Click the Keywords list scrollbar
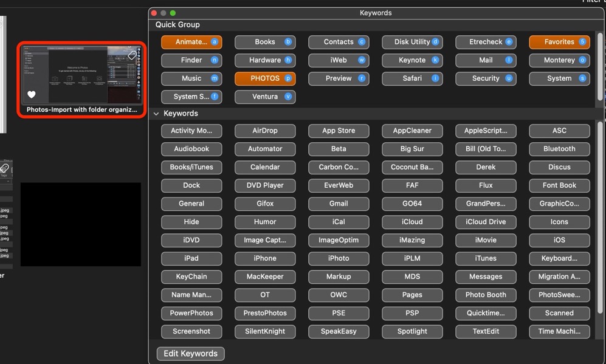Viewport: 606px width, 364px height. [x=600, y=217]
